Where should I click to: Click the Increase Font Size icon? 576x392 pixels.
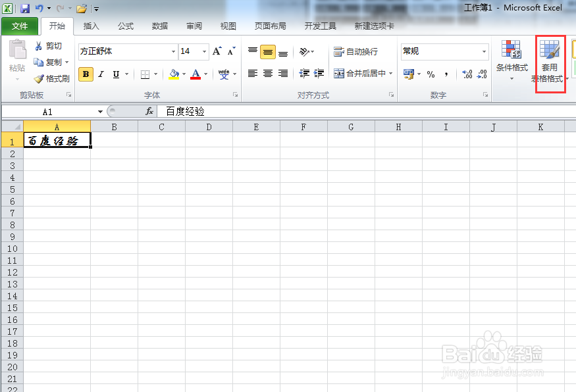pyautogui.click(x=215, y=51)
